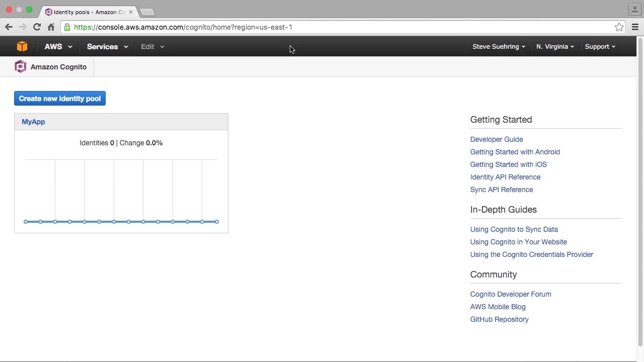Click the first data point on the MyApp chart
The width and height of the screenshot is (644, 362).
[26, 222]
